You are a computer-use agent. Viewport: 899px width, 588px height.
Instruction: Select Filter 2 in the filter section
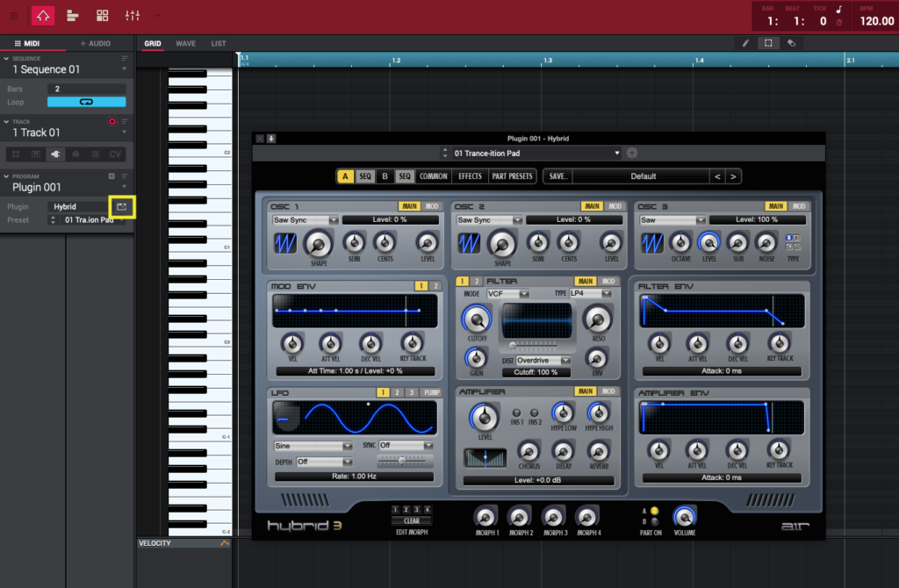click(x=476, y=282)
